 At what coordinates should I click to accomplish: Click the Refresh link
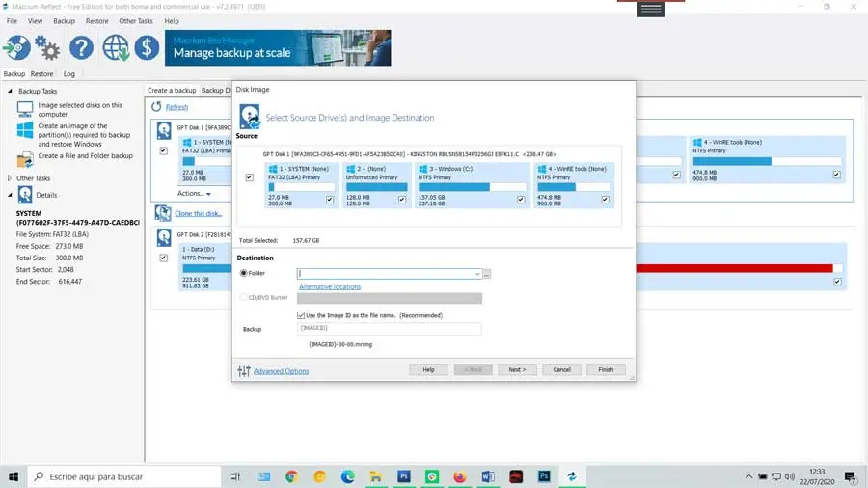[177, 107]
